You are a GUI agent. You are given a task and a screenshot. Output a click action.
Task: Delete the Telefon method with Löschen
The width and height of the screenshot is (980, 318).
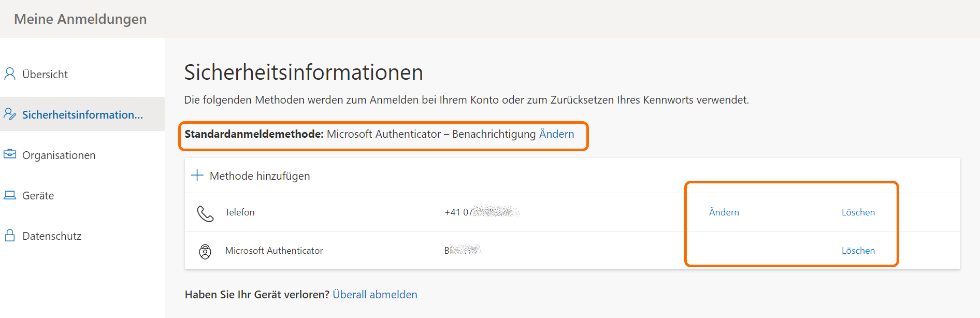(858, 212)
